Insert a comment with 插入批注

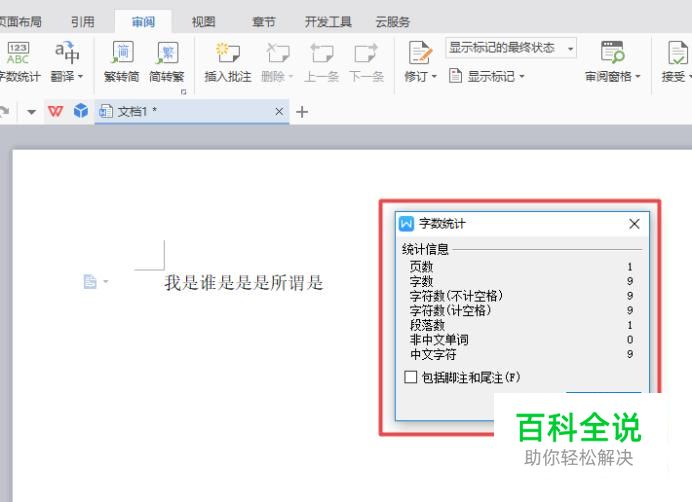pos(228,62)
